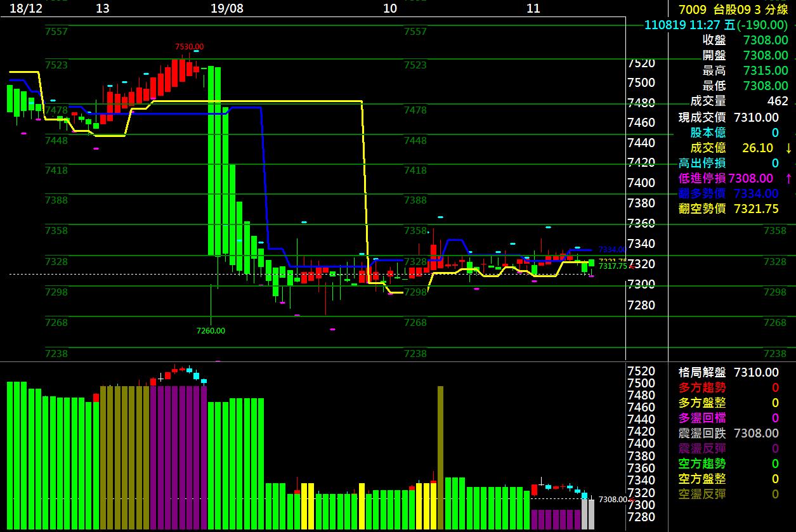
Task: Click the 現成交價 row label
Action: pos(702,117)
